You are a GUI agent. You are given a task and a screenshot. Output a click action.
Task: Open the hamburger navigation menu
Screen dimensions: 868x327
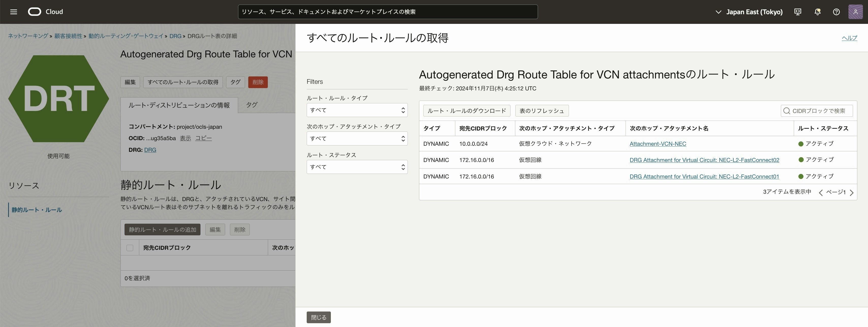13,12
